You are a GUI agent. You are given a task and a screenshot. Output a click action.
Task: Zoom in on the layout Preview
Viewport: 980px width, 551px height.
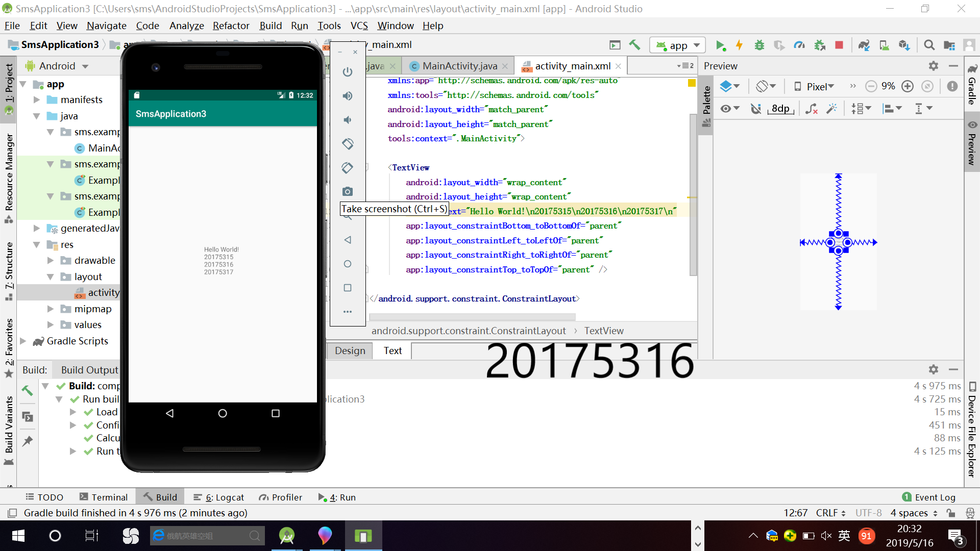(x=908, y=86)
